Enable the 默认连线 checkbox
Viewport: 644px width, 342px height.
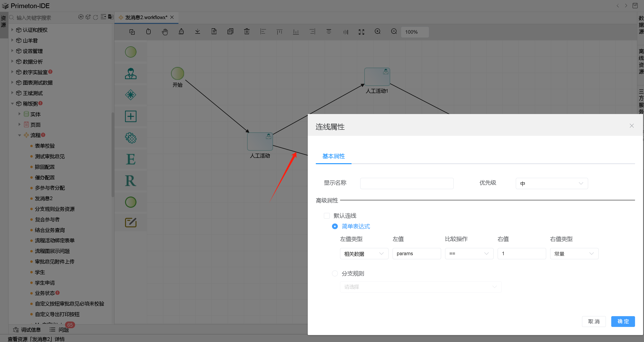(x=327, y=215)
